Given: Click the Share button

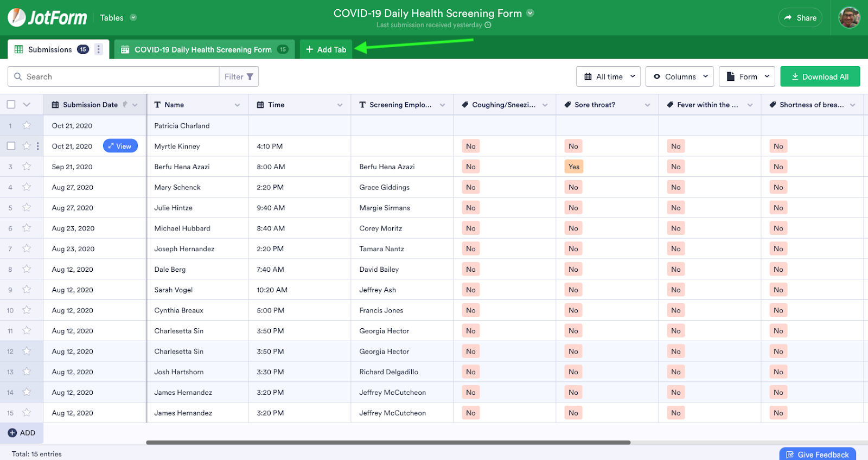Looking at the screenshot, I should pyautogui.click(x=800, y=17).
